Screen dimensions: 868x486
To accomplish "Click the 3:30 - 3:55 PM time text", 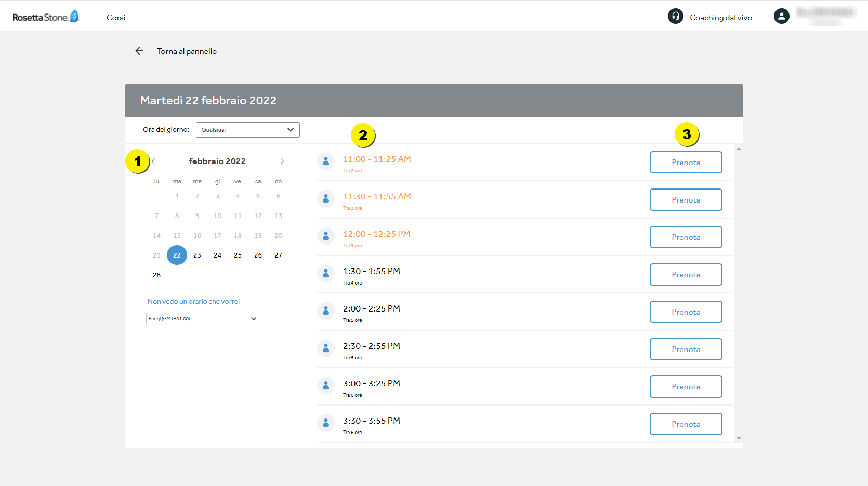I will coord(372,421).
